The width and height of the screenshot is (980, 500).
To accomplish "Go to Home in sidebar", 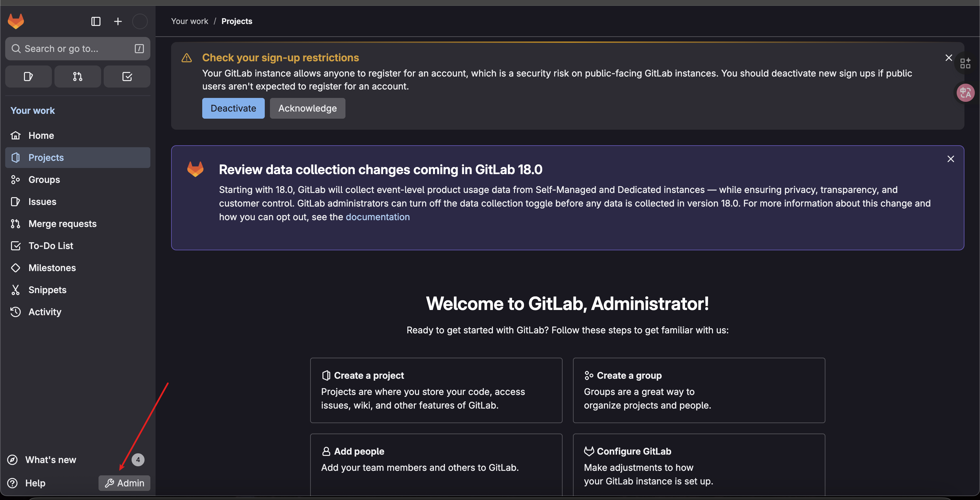I will 41,136.
